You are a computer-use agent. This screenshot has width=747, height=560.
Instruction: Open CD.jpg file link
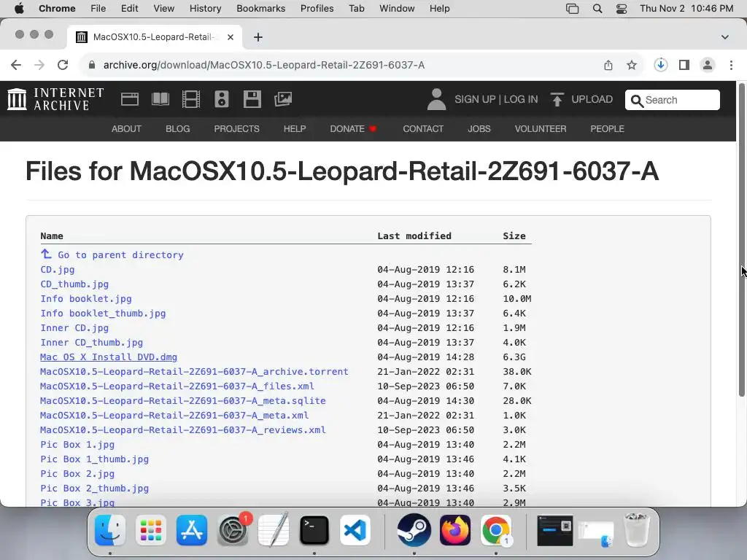pos(57,270)
